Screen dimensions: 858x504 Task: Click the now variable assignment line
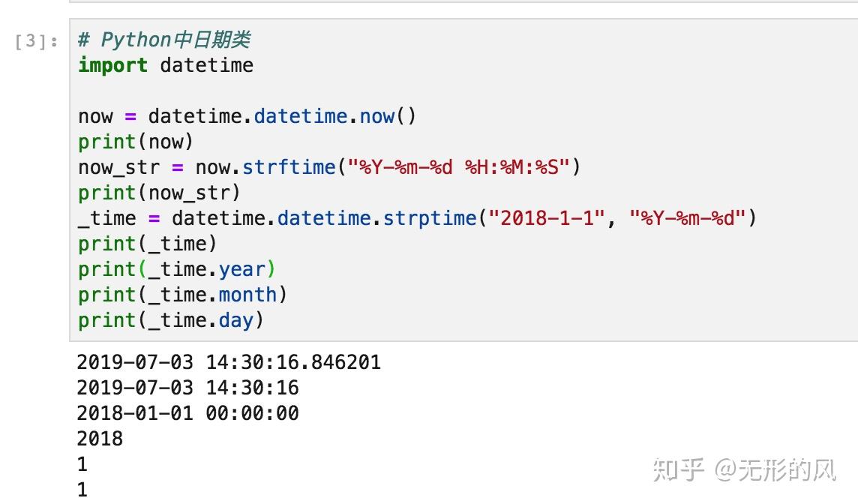247,116
